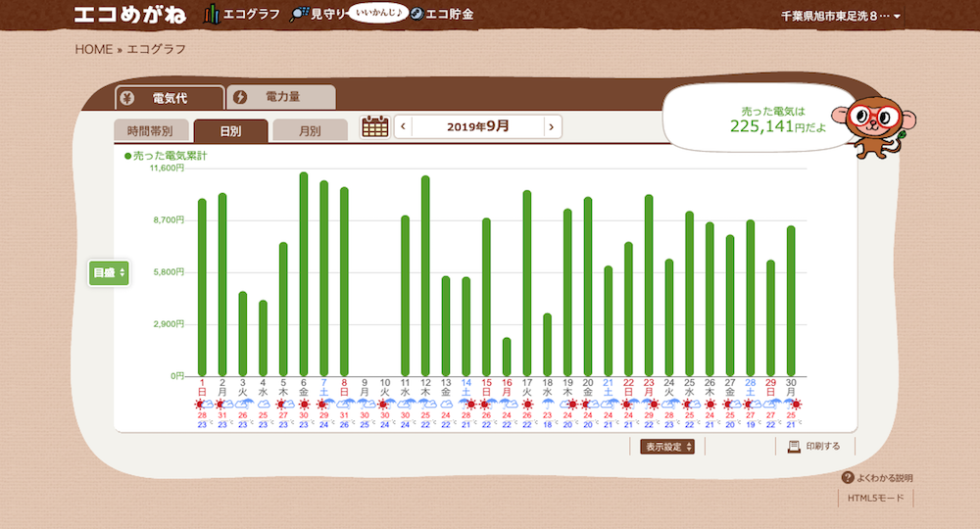Click the yen icon on 電気代 tab
The width and height of the screenshot is (980, 529).
127,98
